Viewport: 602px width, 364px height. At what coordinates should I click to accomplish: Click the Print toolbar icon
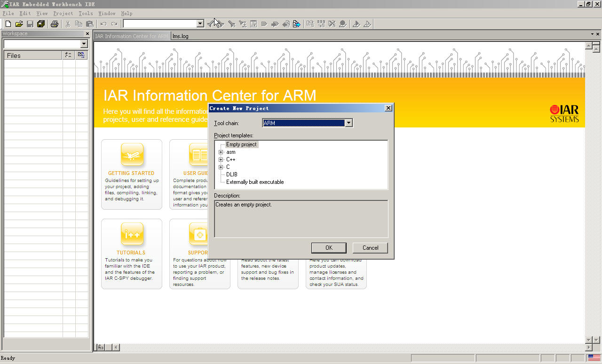click(55, 24)
